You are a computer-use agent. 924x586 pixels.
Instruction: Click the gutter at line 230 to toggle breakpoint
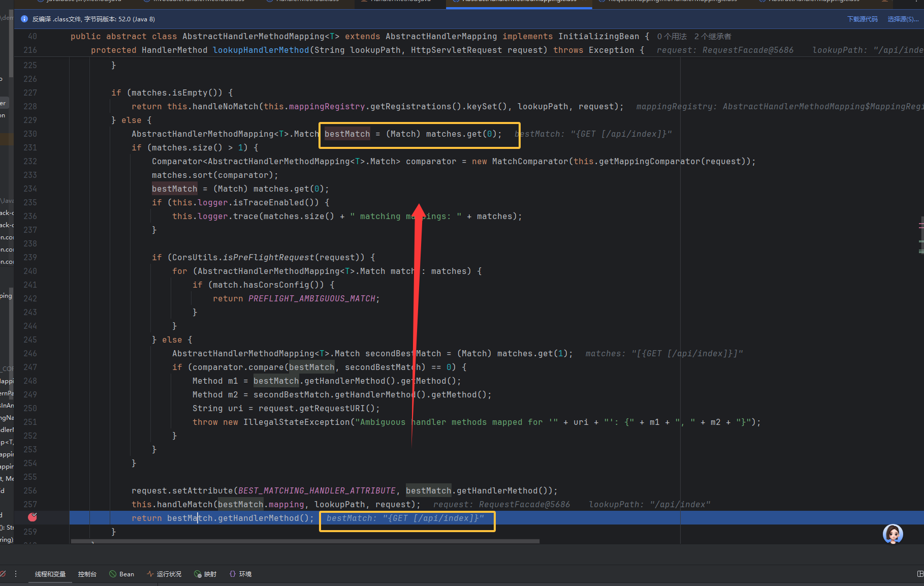(51, 134)
